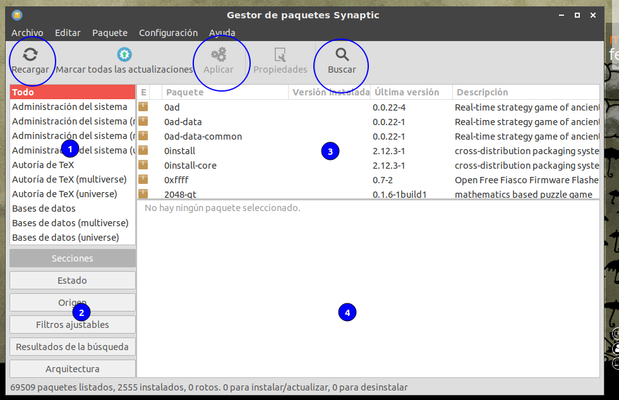This screenshot has width=619, height=400.
Task: Select the Secciones filter button
Action: pos(73,258)
